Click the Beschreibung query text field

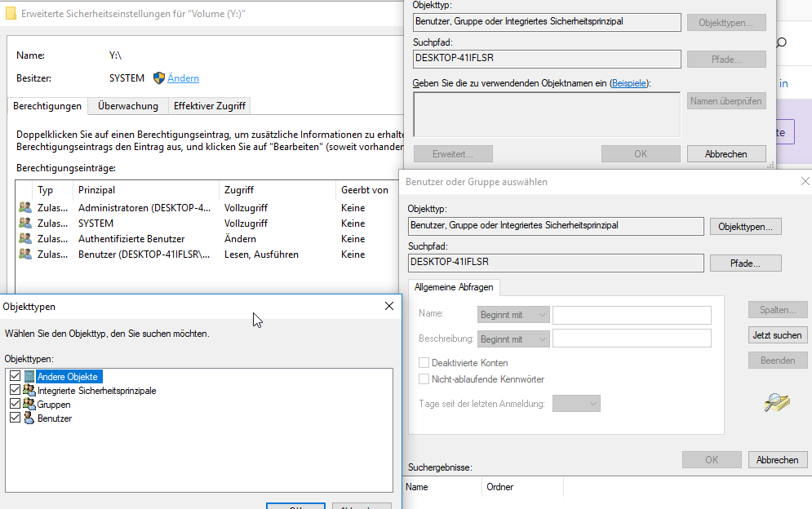(x=632, y=339)
